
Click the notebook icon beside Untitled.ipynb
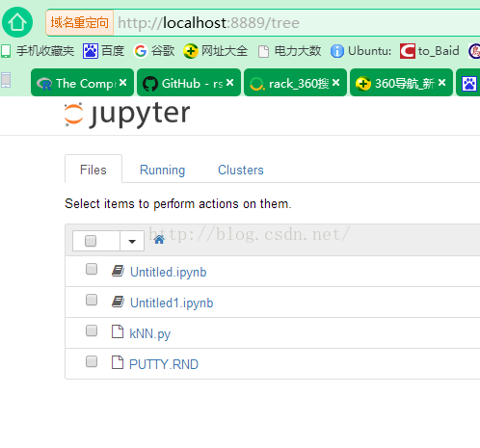pos(118,271)
